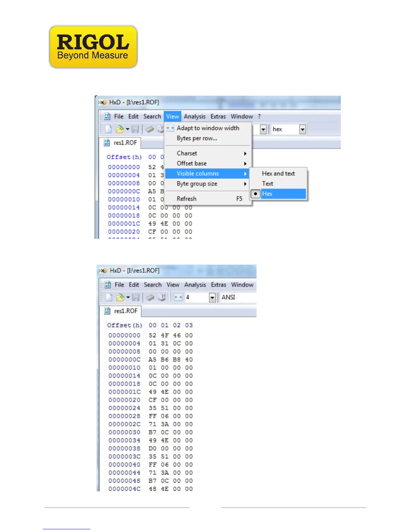Click the ANSI charset field in lower toolbar
411x532 pixels.
[238, 298]
